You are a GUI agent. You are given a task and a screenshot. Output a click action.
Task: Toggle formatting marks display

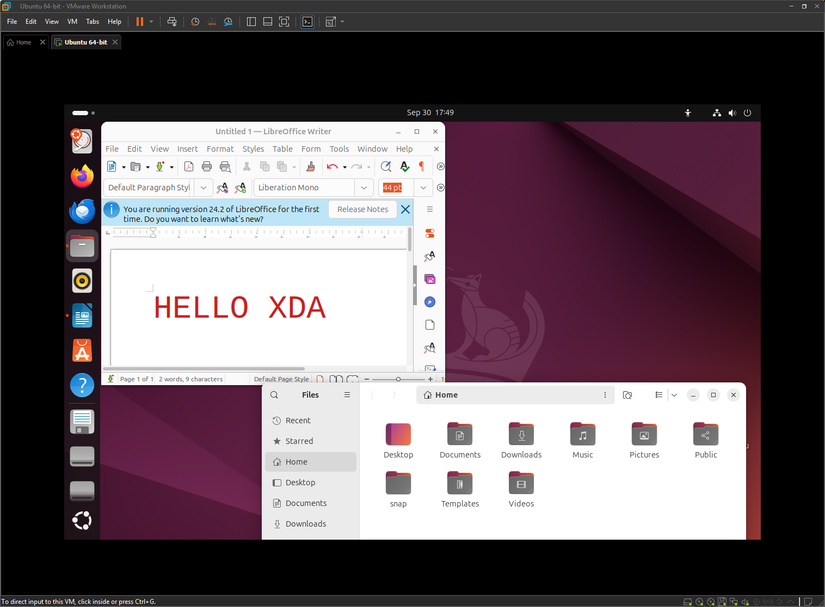[420, 166]
